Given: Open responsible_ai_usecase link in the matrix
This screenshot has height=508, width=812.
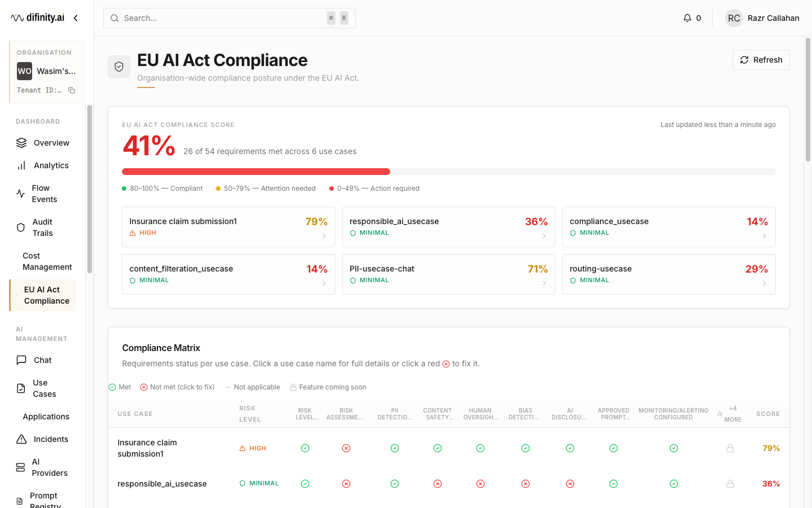Looking at the screenshot, I should [162, 484].
